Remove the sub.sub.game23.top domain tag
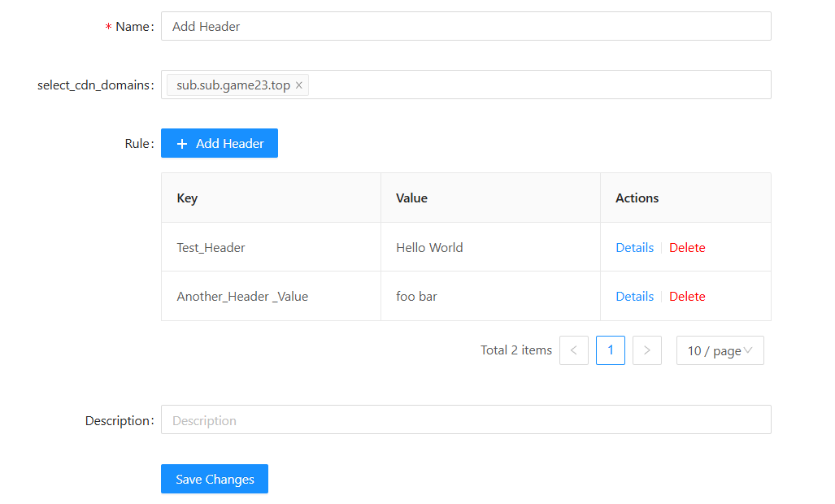Image resolution: width=835 pixels, height=504 pixels. (x=299, y=85)
